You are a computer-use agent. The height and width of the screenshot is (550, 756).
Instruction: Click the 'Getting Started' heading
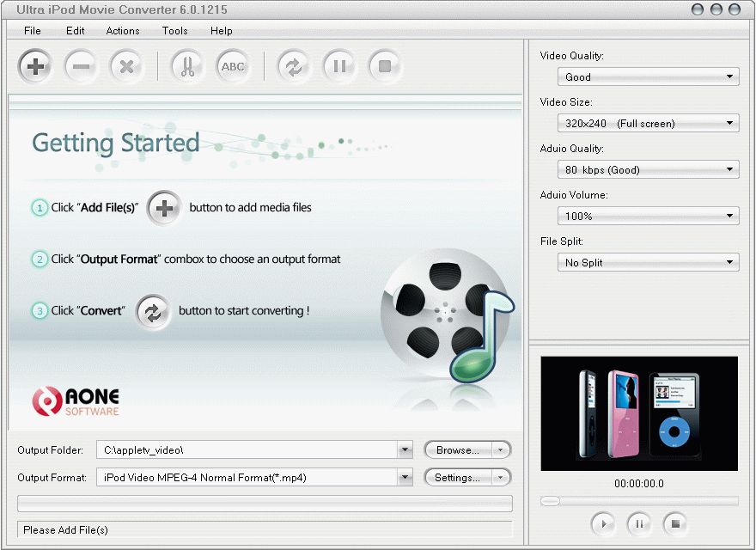click(116, 143)
